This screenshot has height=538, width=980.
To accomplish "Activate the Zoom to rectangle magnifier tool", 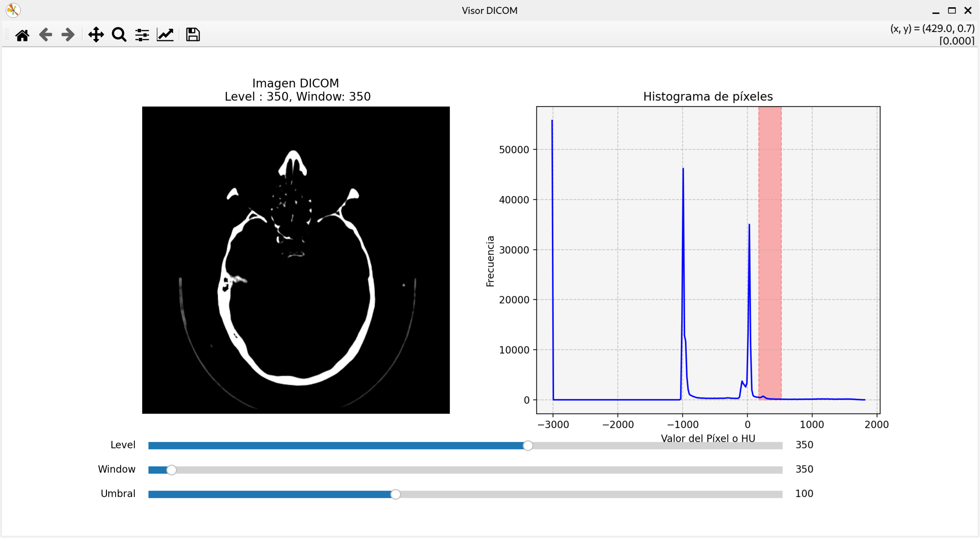I will (x=119, y=35).
